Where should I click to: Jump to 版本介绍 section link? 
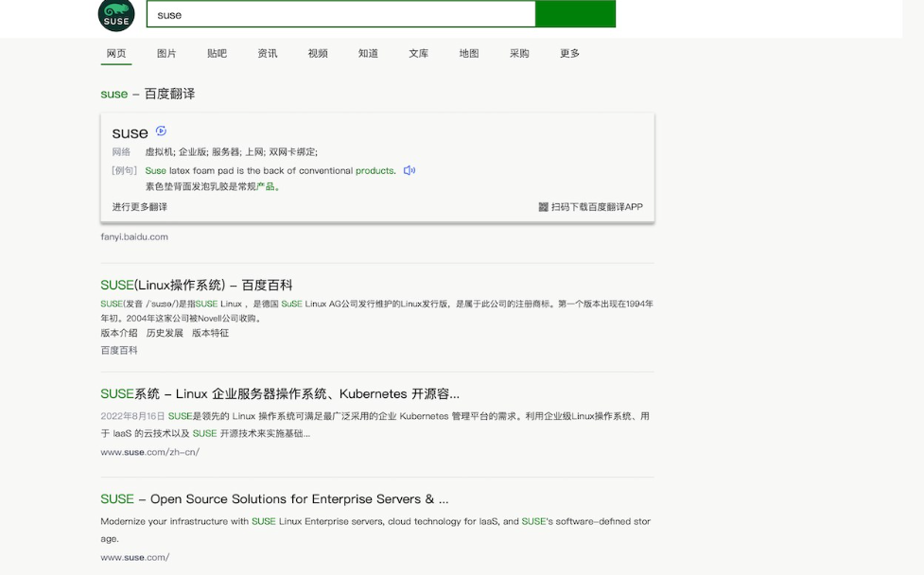119,333
